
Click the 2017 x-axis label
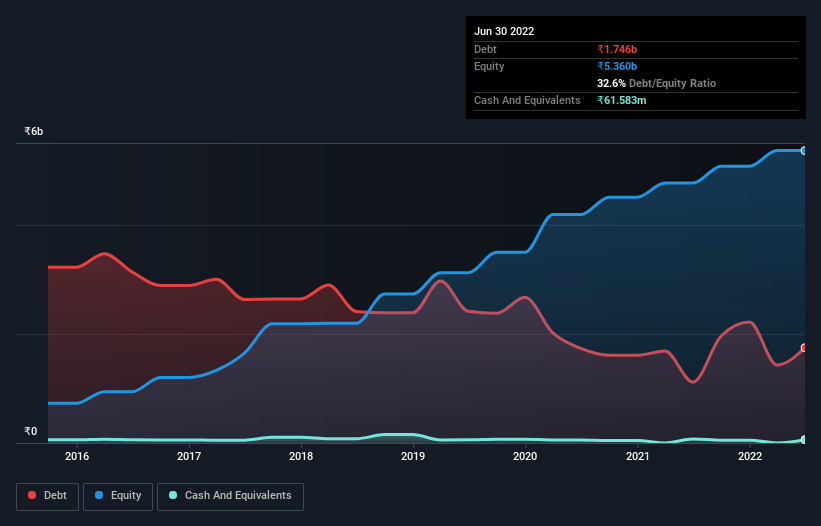click(x=189, y=456)
